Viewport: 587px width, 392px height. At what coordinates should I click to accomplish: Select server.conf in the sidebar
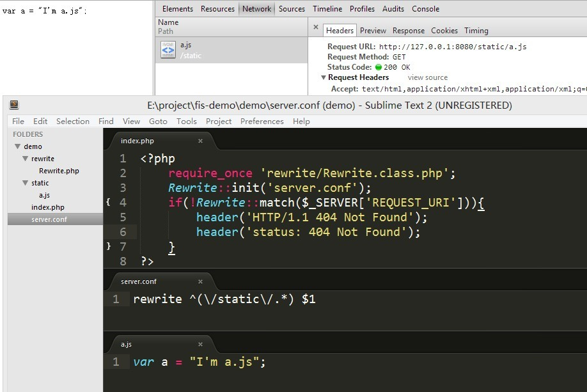click(x=55, y=219)
